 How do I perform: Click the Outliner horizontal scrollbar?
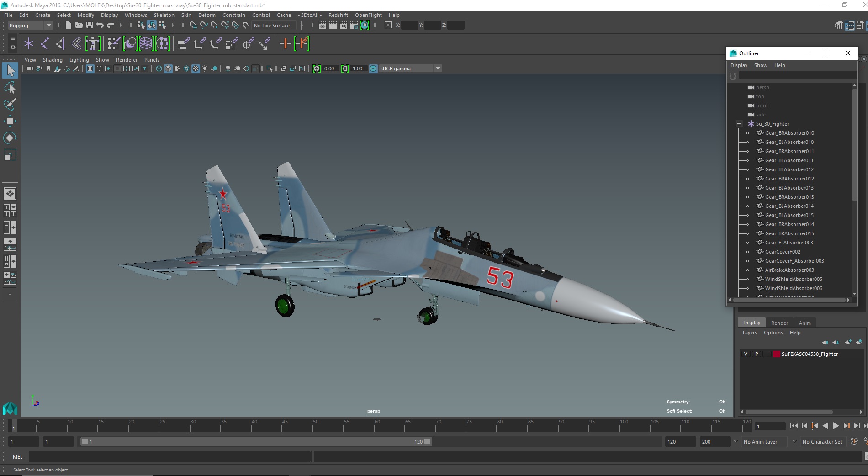(x=789, y=300)
